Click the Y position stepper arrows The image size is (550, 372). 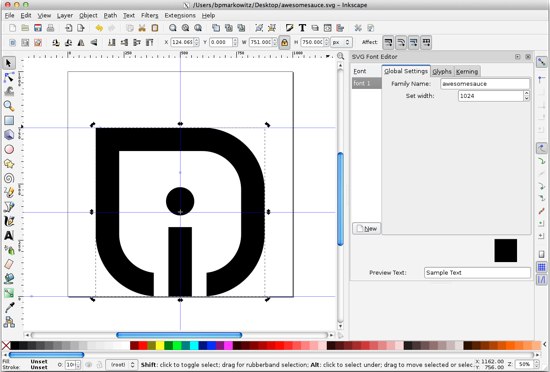235,42
